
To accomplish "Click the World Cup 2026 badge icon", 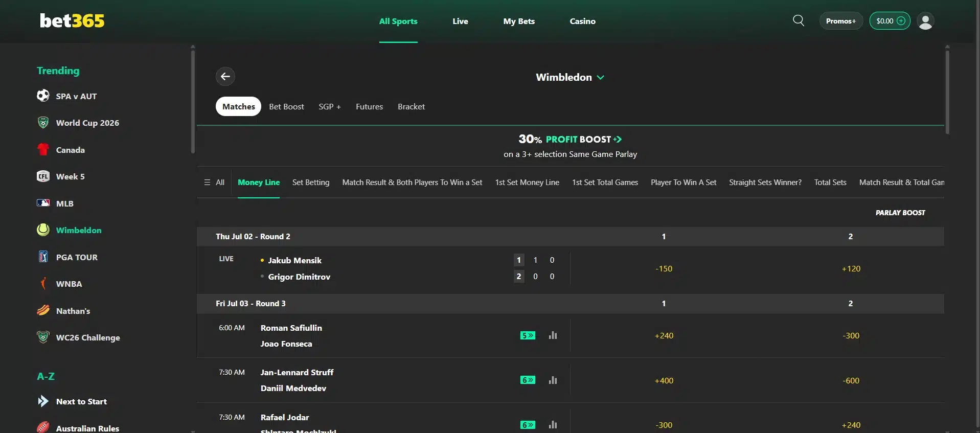I will tap(43, 123).
